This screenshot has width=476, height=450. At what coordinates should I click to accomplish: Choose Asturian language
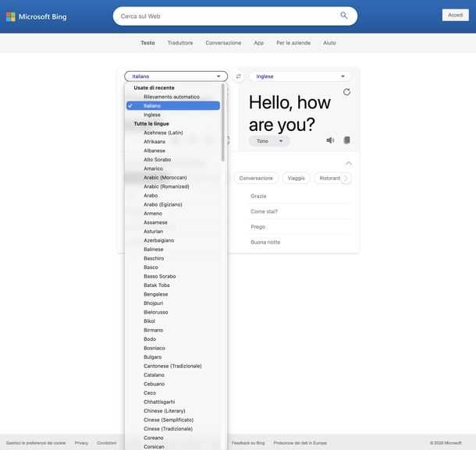(x=173, y=232)
